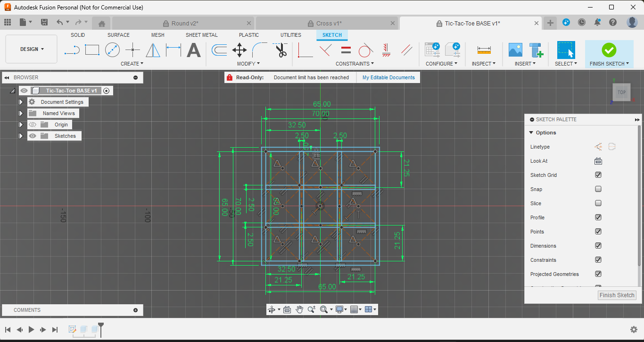Open My Editable Documents link
This screenshot has height=342, width=644.
[388, 77]
